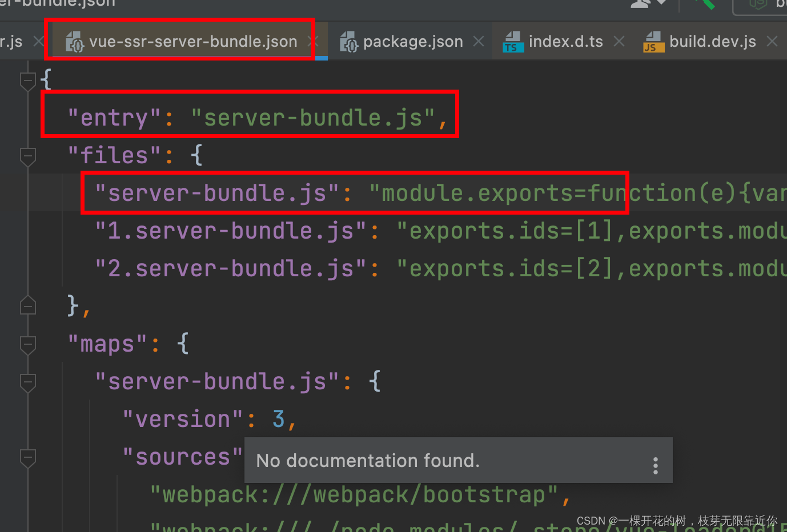Click the exports.ids=[2] value
The image size is (787, 532).
click(591, 268)
